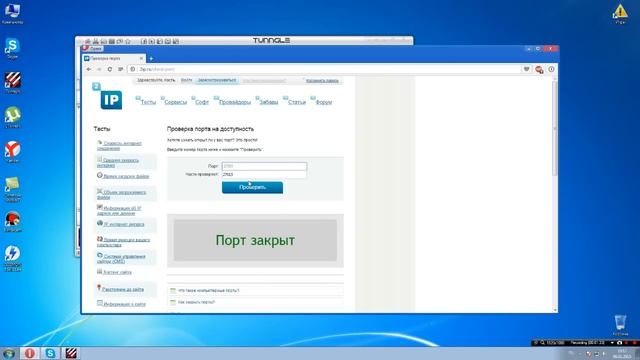The width and height of the screenshot is (640, 360).
Task: Switch to Skype in the taskbar
Action: (x=50, y=353)
